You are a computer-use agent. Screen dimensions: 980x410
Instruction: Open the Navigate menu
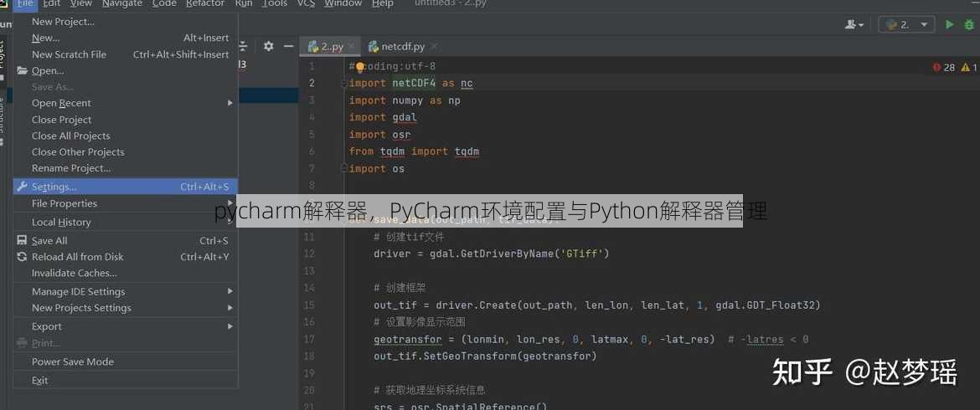point(122,3)
